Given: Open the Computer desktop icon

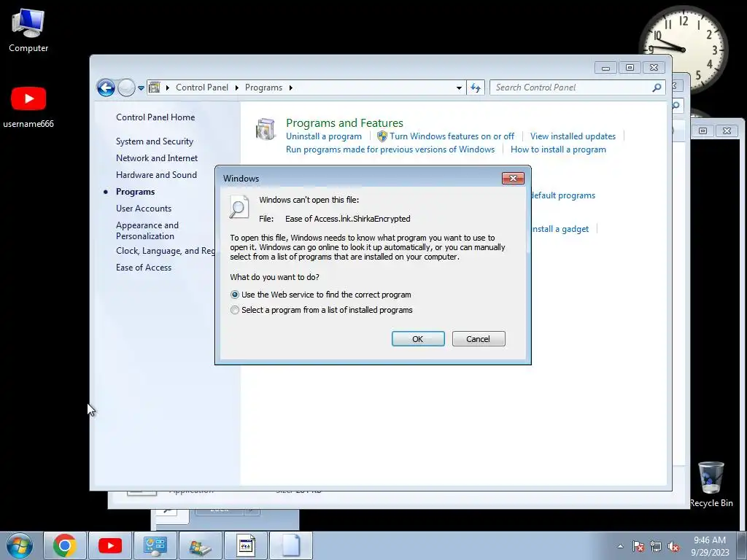Looking at the screenshot, I should coord(28,31).
